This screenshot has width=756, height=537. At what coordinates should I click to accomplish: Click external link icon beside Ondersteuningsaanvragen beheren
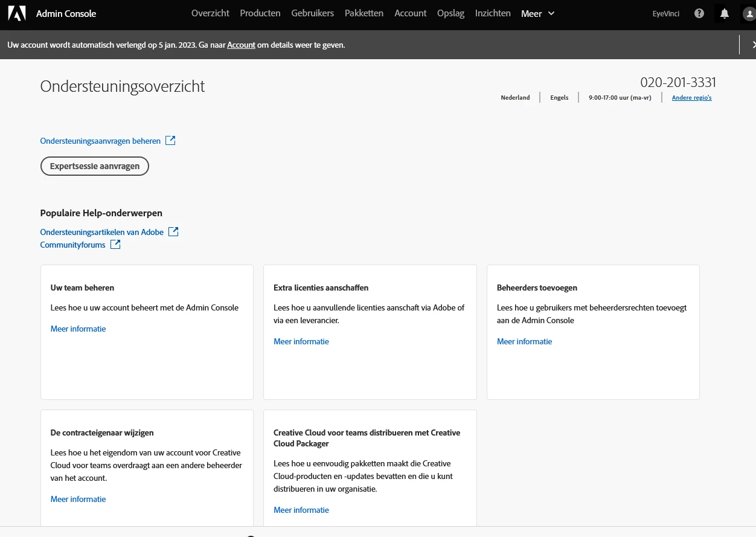(x=170, y=140)
